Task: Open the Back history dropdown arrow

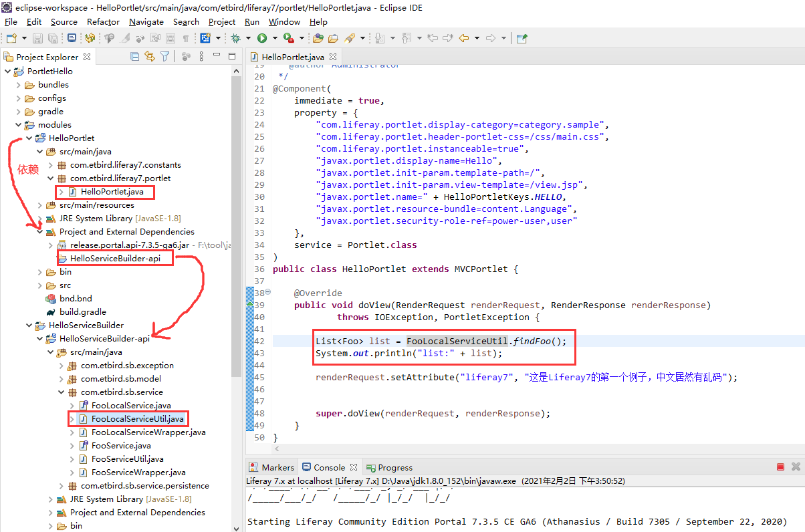Action: pos(477,38)
